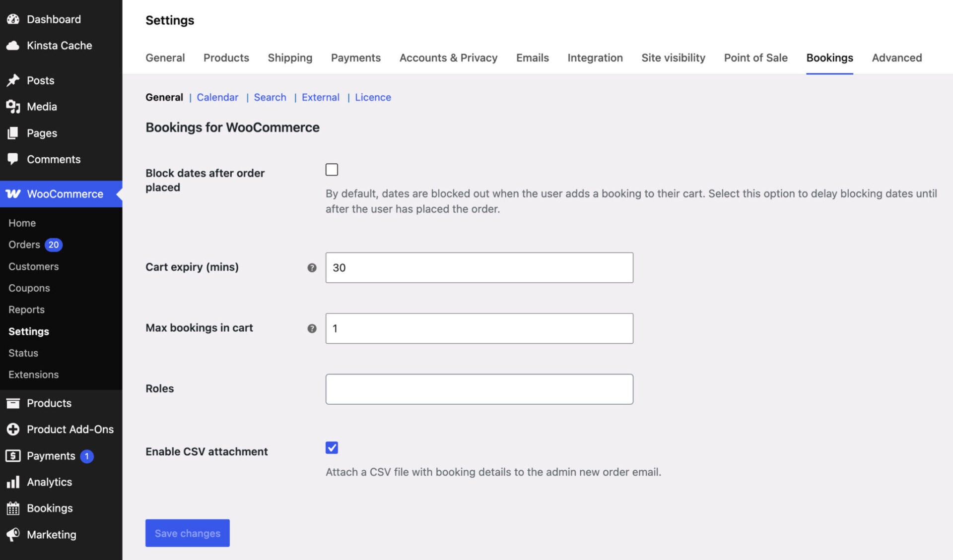The image size is (953, 560).
Task: Click into the Roles input field
Action: 479,389
